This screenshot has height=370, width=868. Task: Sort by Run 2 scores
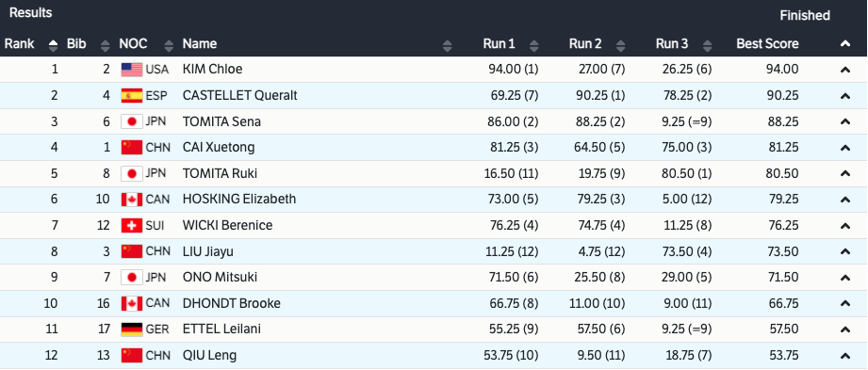pyautogui.click(x=620, y=45)
